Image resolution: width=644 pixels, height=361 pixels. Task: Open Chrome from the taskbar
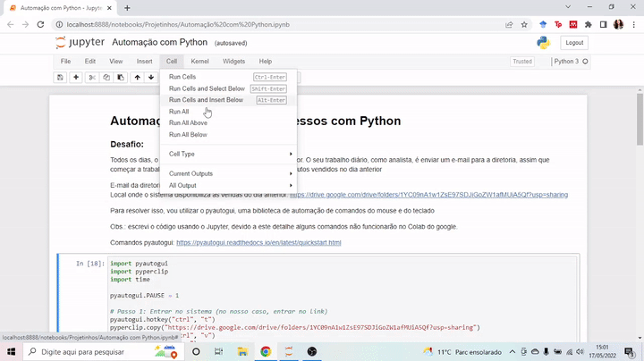266,351
